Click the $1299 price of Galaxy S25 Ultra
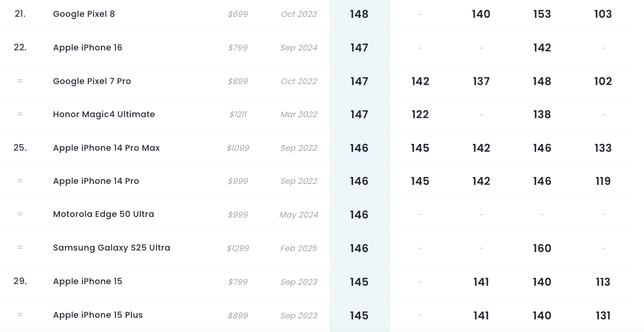 238,248
